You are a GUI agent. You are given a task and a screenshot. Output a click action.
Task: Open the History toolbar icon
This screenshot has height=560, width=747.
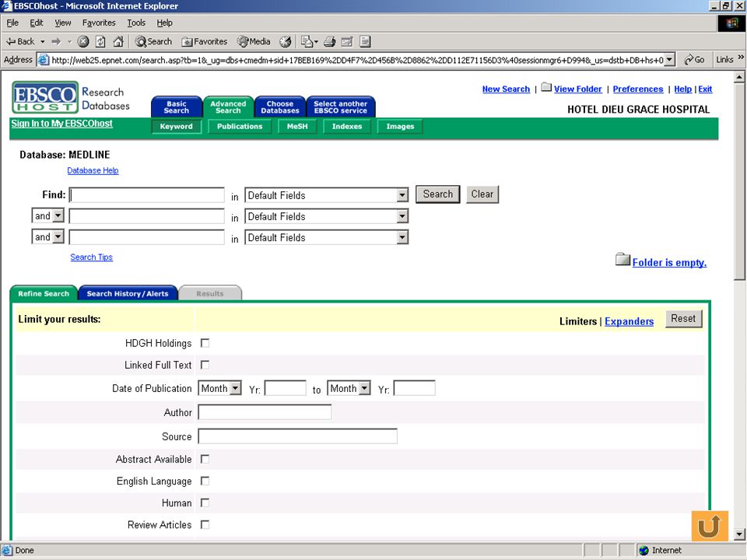click(x=285, y=42)
